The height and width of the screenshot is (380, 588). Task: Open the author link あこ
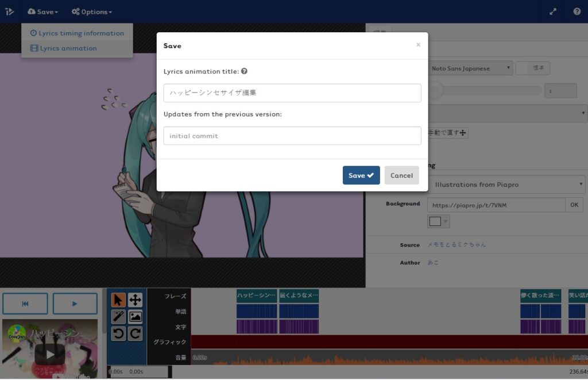coord(435,262)
